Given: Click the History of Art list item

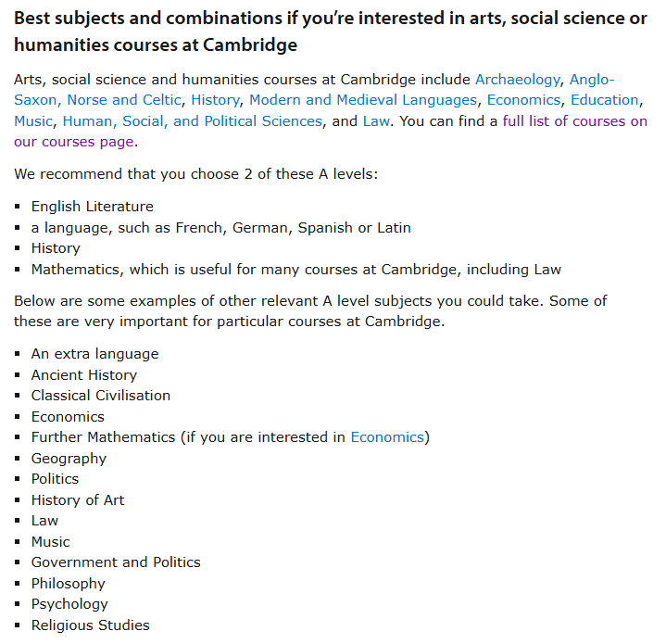Looking at the screenshot, I should (78, 500).
